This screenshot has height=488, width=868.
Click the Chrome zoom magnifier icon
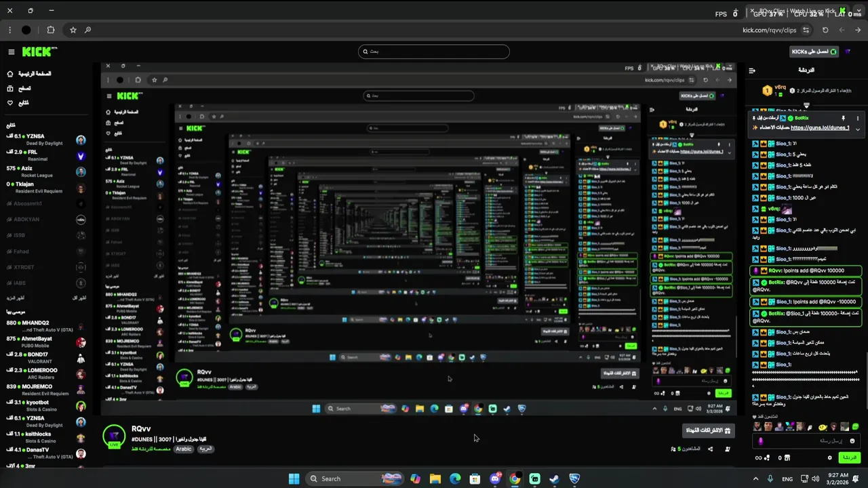coord(88,30)
